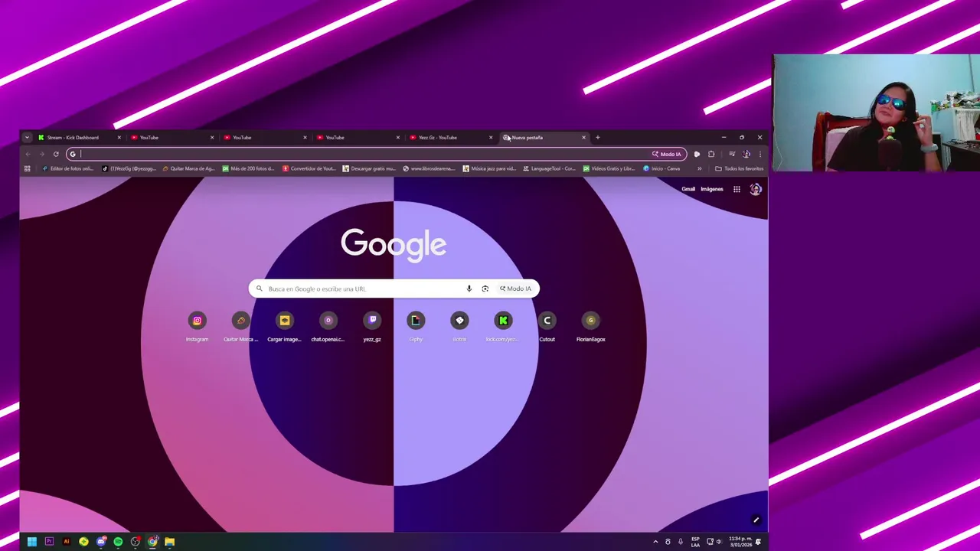Open the Google account avatar

756,189
